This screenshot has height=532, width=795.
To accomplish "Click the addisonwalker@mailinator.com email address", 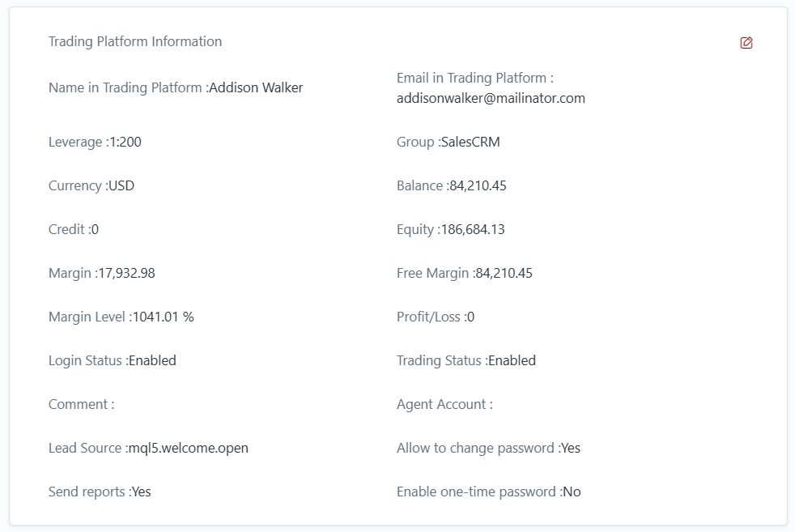I will point(491,98).
